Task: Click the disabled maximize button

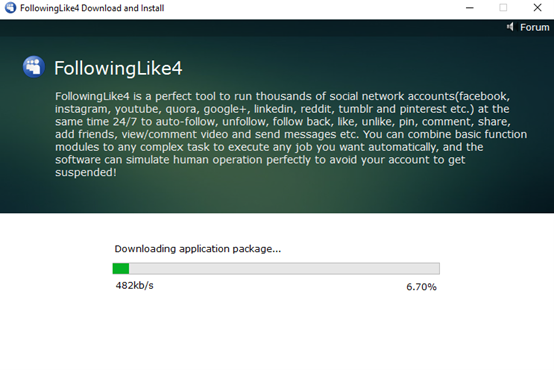Action: 503,8
